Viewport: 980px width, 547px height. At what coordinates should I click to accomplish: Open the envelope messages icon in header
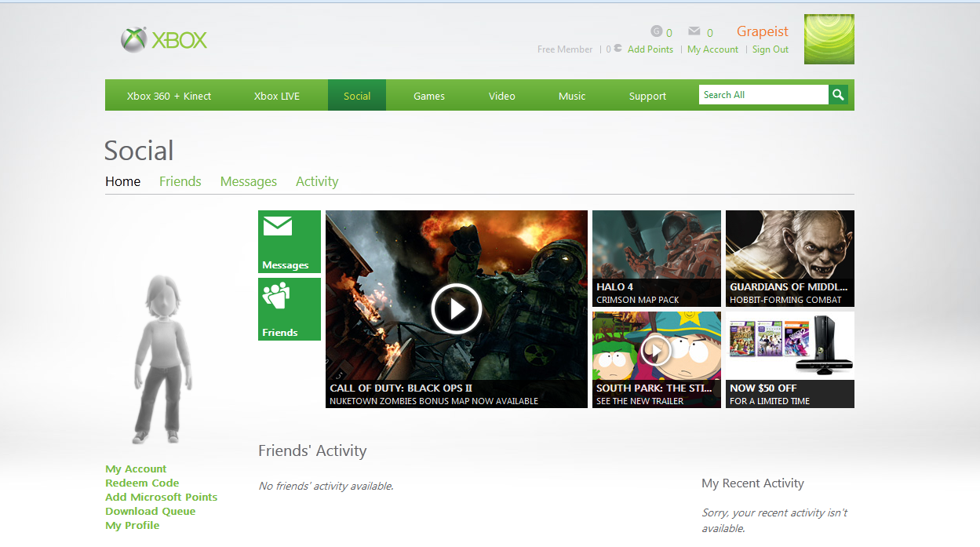(x=694, y=31)
